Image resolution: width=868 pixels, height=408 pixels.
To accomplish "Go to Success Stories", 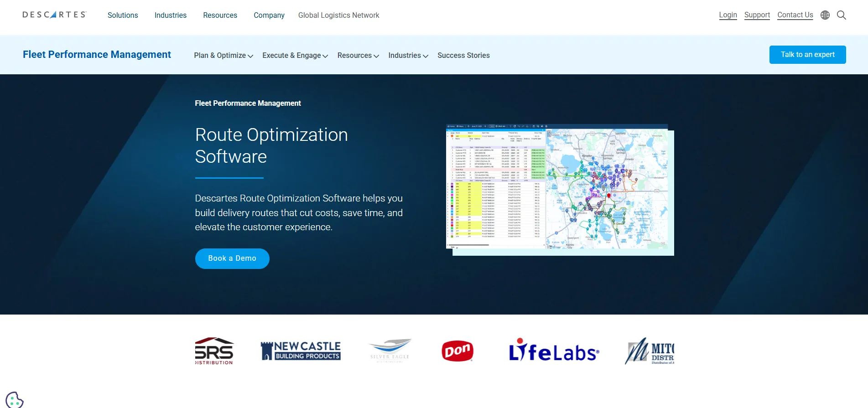I will coord(463,55).
